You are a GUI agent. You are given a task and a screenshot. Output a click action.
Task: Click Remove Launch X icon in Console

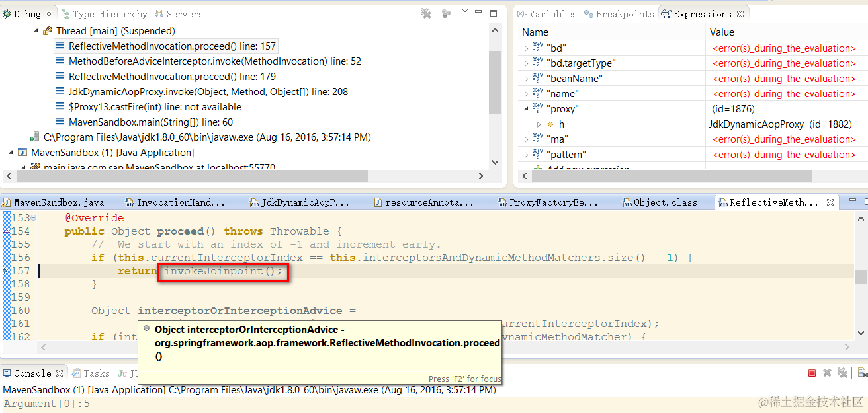827,373
